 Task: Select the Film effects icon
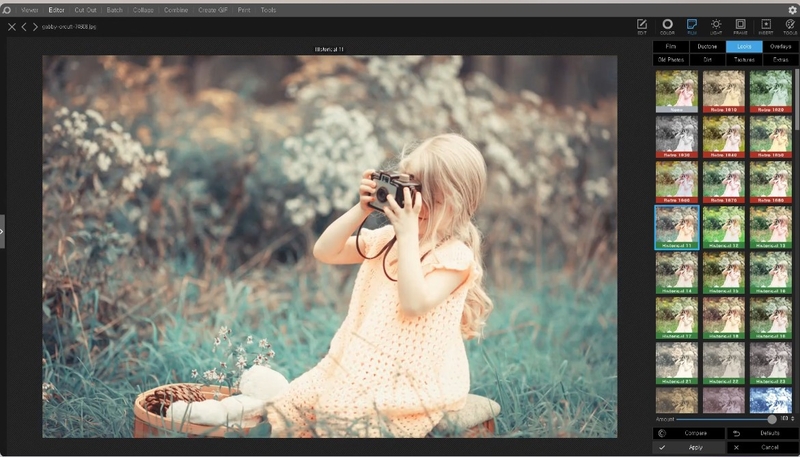pos(691,25)
